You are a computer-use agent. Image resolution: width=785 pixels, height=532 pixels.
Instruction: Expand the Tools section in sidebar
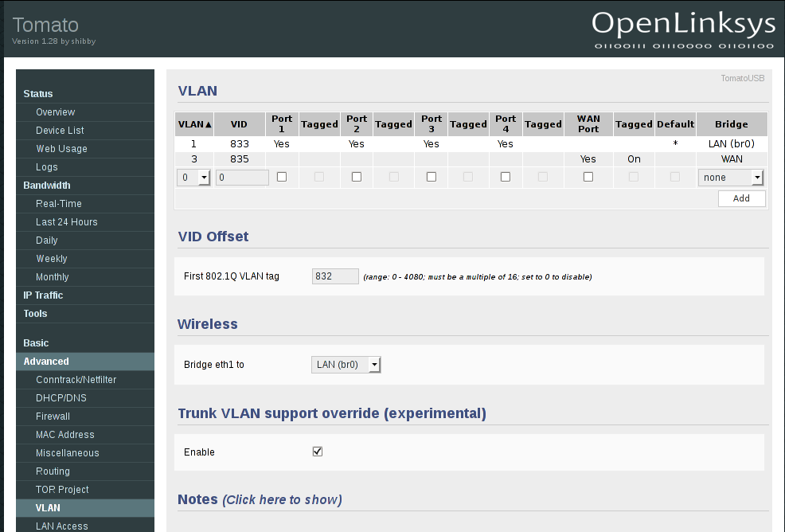click(x=36, y=314)
